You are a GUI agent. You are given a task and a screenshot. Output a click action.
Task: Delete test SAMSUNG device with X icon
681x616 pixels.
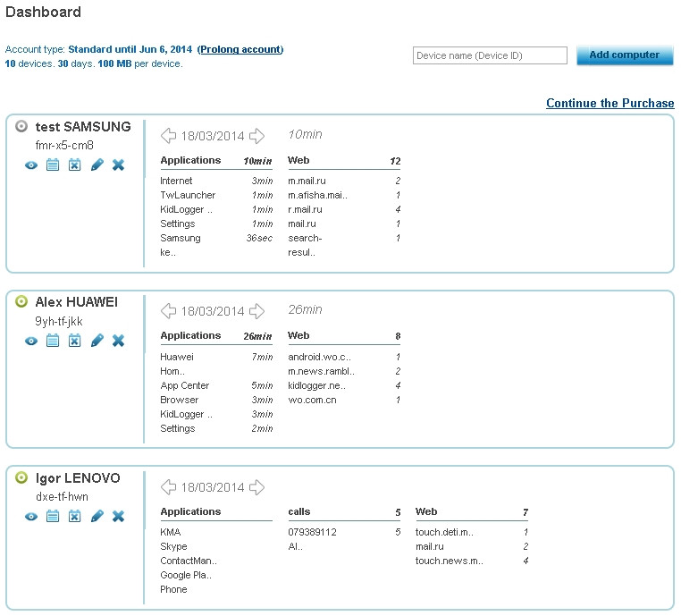coord(118,165)
